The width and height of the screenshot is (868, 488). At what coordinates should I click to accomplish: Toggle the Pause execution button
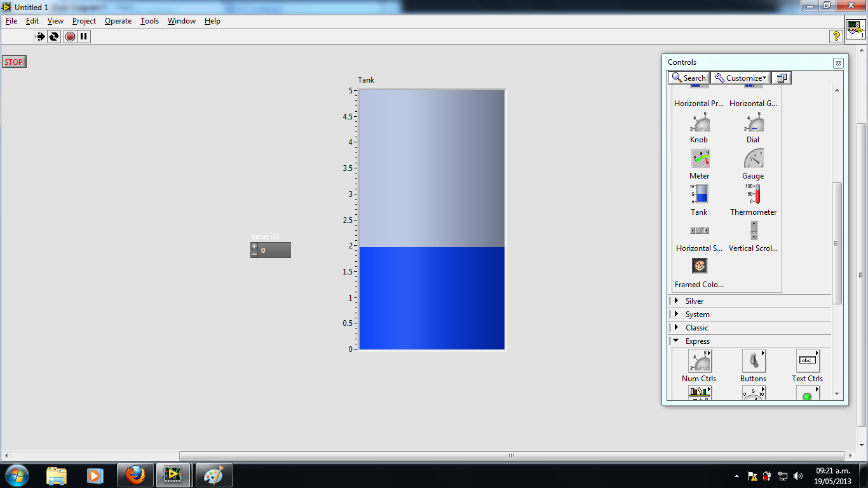[x=84, y=36]
